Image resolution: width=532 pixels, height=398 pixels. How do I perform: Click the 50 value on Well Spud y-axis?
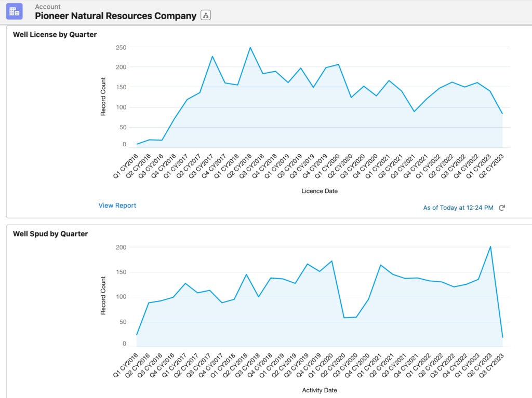[x=123, y=322]
